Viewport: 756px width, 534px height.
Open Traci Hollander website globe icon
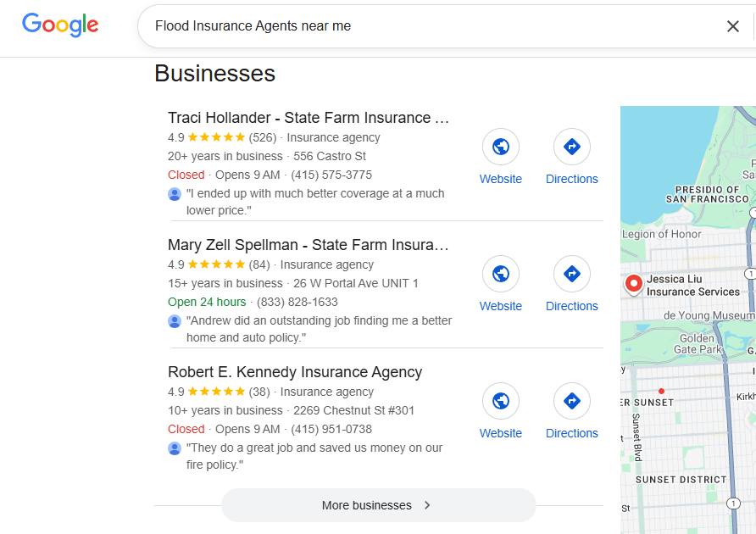(501, 147)
